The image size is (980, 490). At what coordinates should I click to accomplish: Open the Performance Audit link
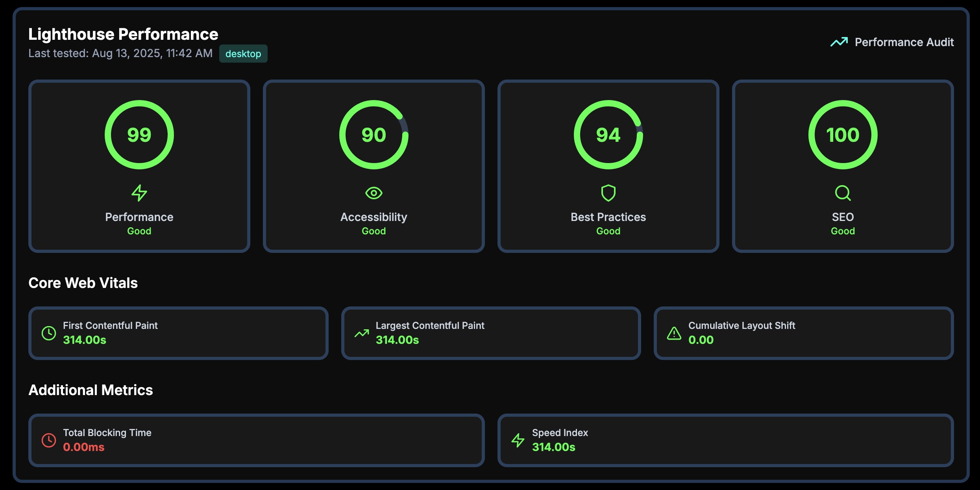(904, 42)
